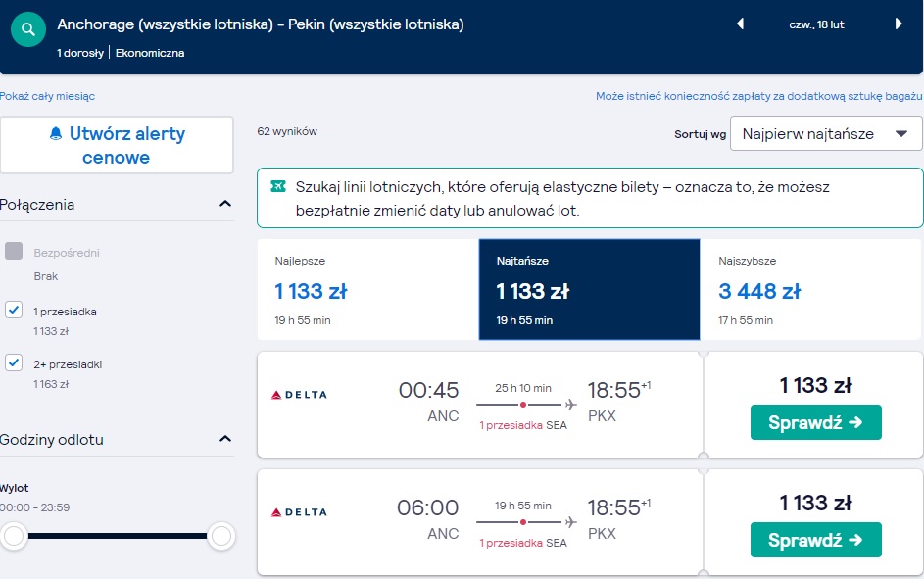Click the Anchorage – Pekin route title
The height and width of the screenshot is (579, 924).
click(x=261, y=24)
